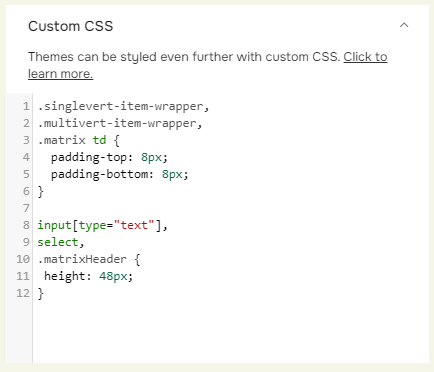Click the .matrixHeader selector line
This screenshot has width=434, height=372.
tap(89, 259)
